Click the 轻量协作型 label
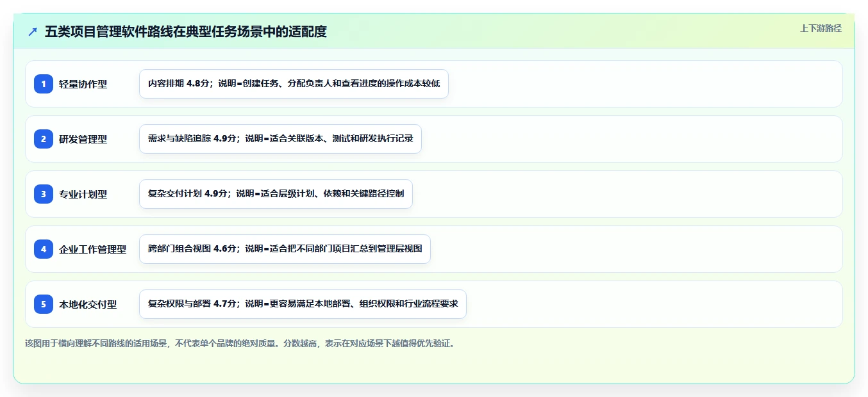This screenshot has height=397, width=868. 83,84
